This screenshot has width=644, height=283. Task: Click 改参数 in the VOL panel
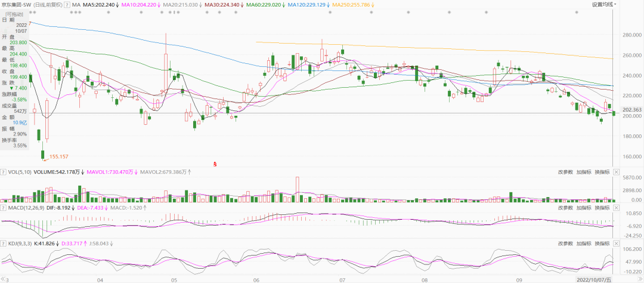click(565, 172)
